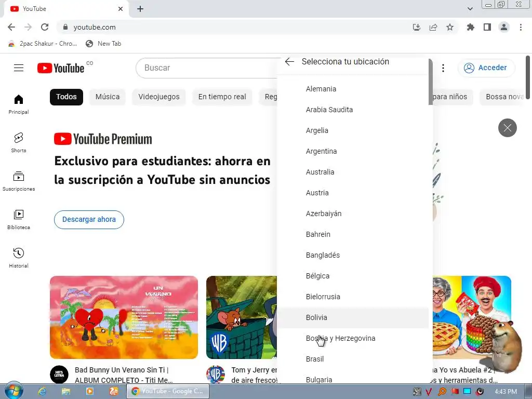Click the Acceder sign-in button
The image size is (532, 399).
tap(486, 68)
